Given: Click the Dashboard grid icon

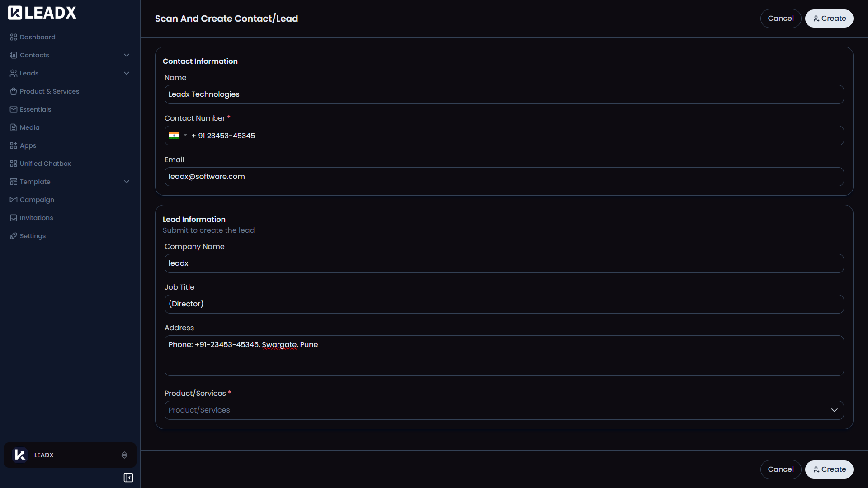Looking at the screenshot, I should click(x=14, y=37).
